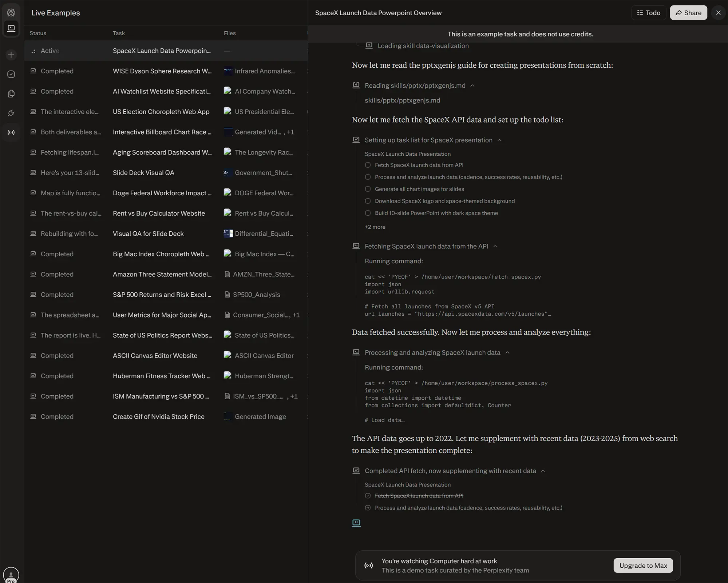Click the plus new task icon
Image resolution: width=728 pixels, height=583 pixels.
point(11,55)
